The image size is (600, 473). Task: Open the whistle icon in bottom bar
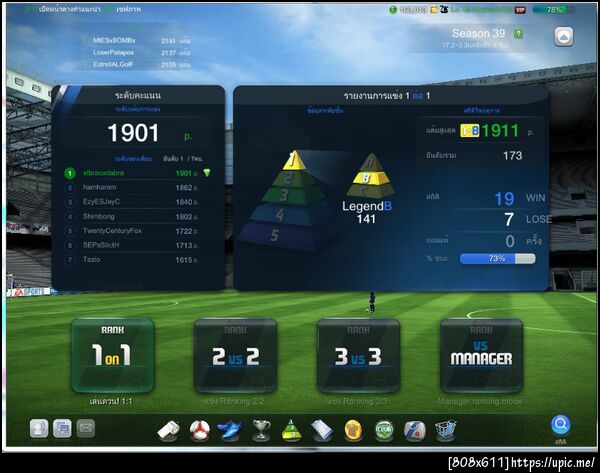(169, 430)
